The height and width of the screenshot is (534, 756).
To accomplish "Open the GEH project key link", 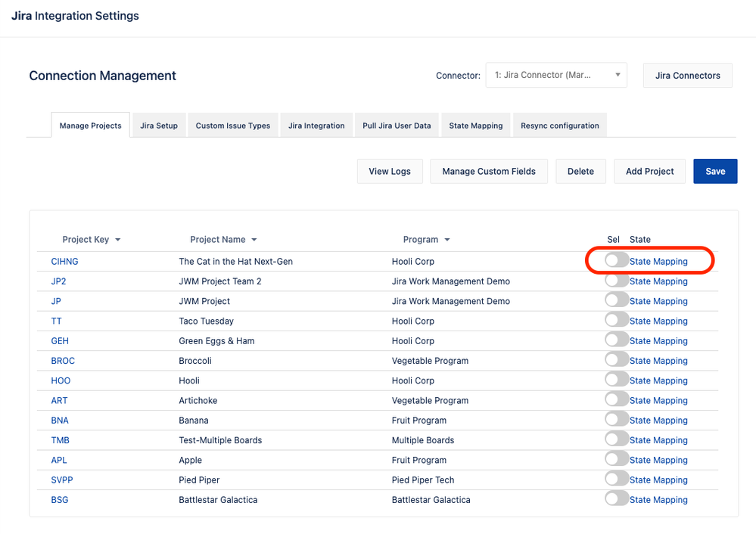I will tap(60, 340).
